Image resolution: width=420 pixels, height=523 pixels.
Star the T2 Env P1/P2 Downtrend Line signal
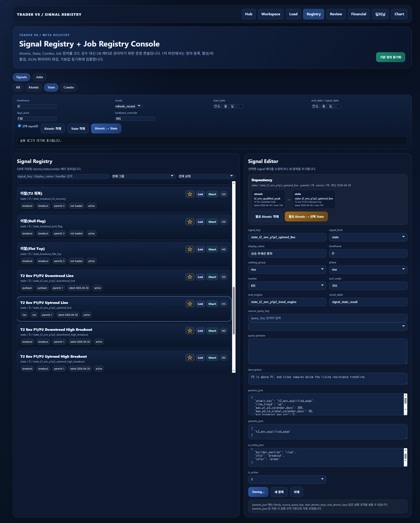pos(190,277)
